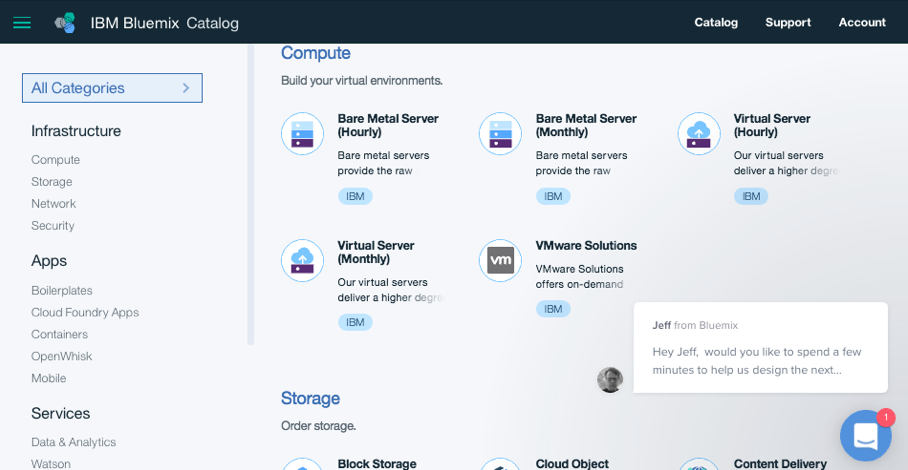Open the Support menu item
908x470 pixels.
coord(788,22)
